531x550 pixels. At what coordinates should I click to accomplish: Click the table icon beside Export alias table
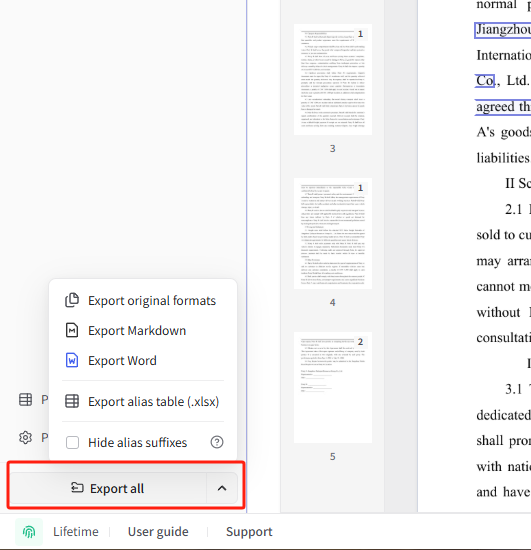(72, 401)
